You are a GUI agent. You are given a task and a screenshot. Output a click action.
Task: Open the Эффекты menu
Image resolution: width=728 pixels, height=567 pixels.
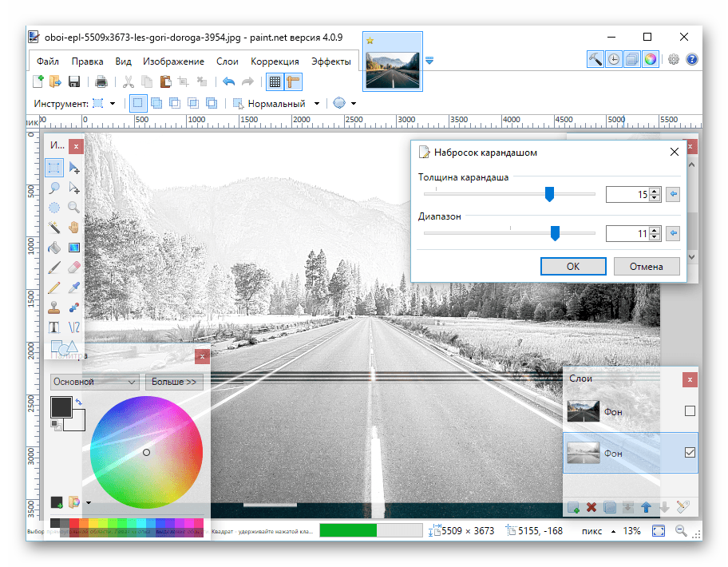(330, 61)
